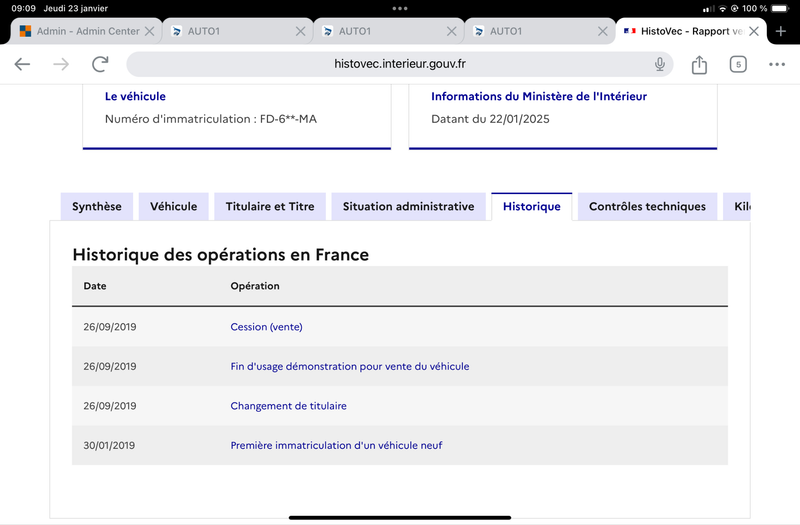
Task: Close the first AUTO1 tab
Action: click(301, 31)
